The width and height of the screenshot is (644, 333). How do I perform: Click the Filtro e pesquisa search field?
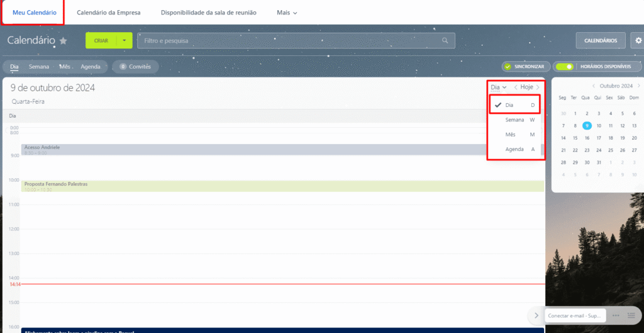coord(289,41)
